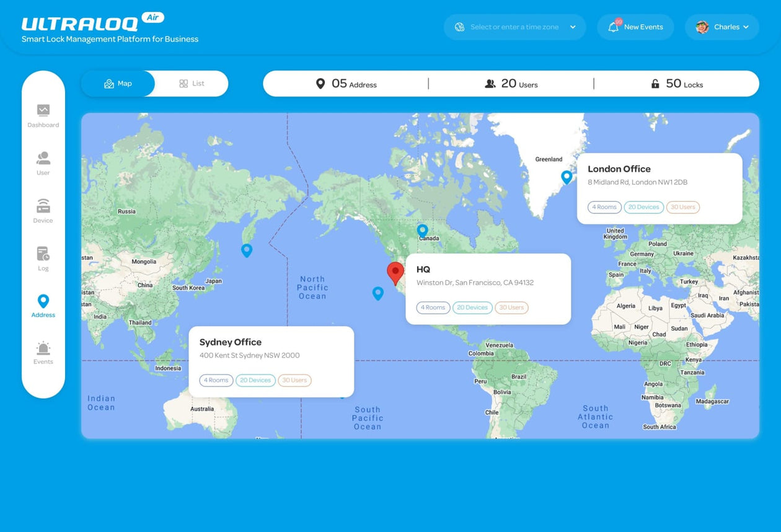Open the Log sidebar icon
Image resolution: width=781 pixels, height=532 pixels.
pyautogui.click(x=43, y=254)
